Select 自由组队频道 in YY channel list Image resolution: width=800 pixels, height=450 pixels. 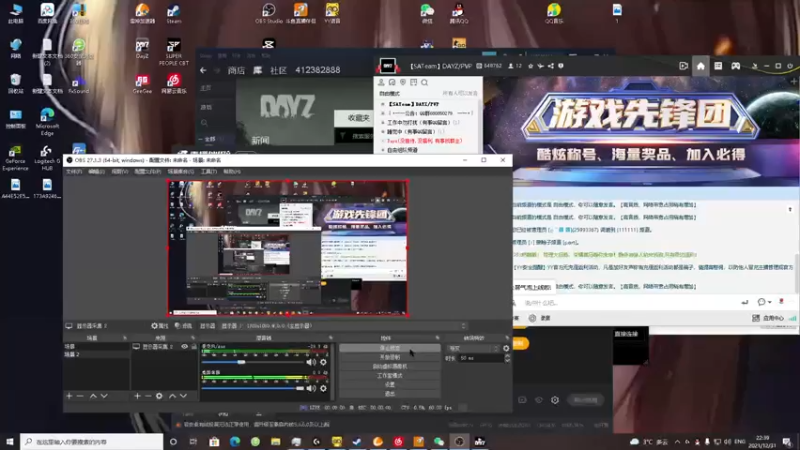click(403, 150)
